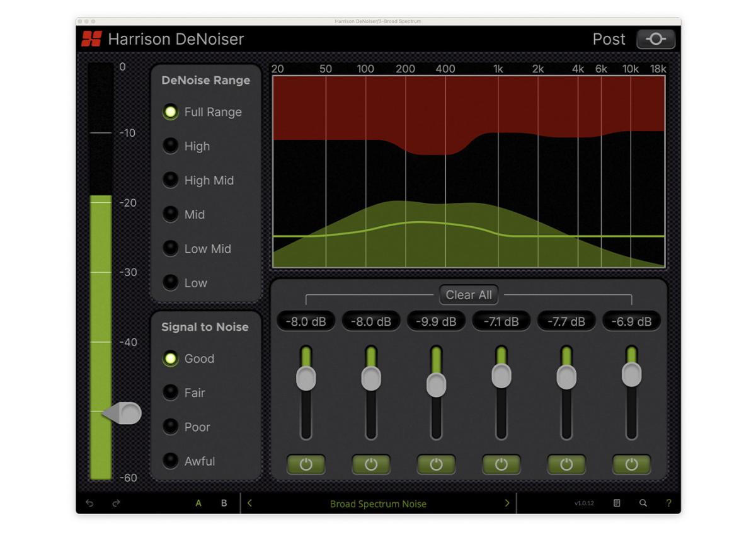The height and width of the screenshot is (545, 756).
Task: Switch to the A preset slot
Action: point(198,503)
